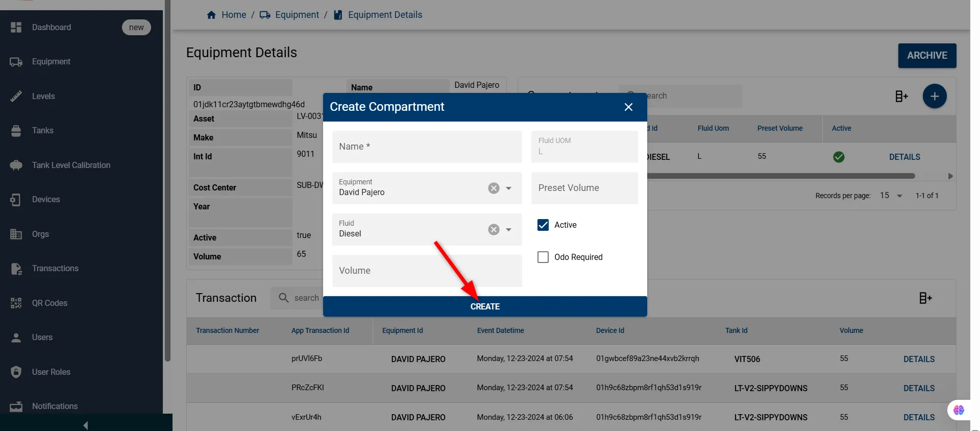Open the Transactions document icon
Viewport: 980px width, 431px height.
(16, 269)
